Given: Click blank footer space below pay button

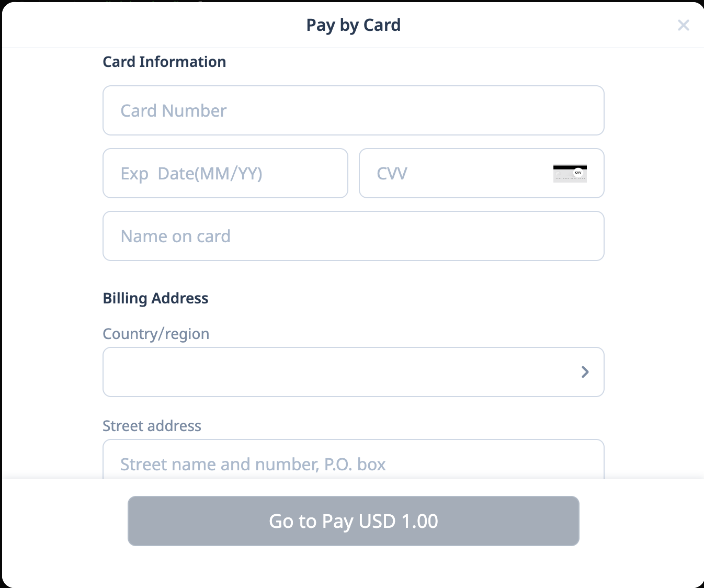Looking at the screenshot, I should tap(353, 567).
